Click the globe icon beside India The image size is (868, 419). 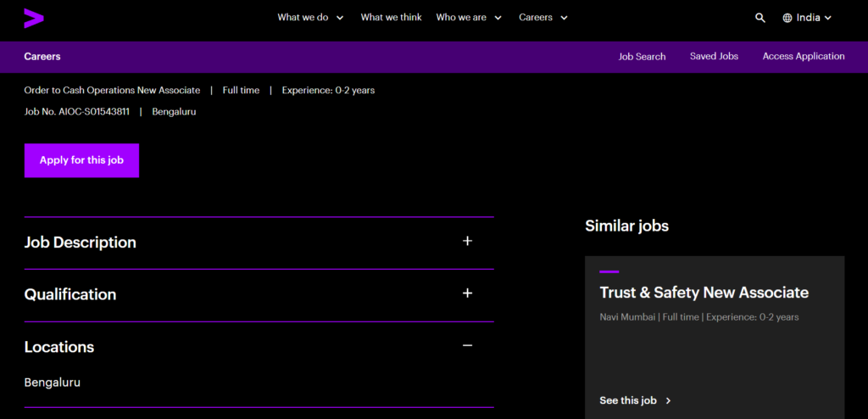[x=787, y=18]
